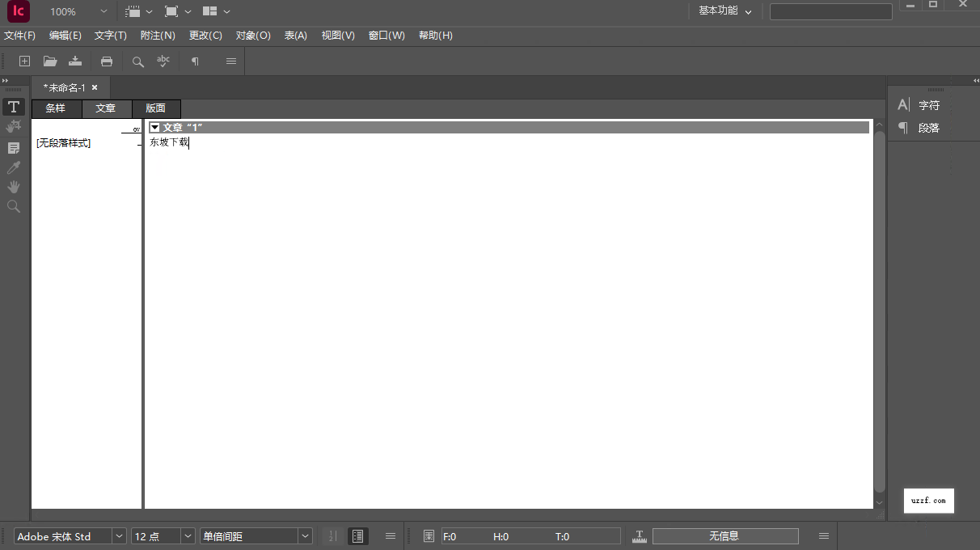Open the Character panel
Screen dimensions: 980x550
(x=922, y=104)
